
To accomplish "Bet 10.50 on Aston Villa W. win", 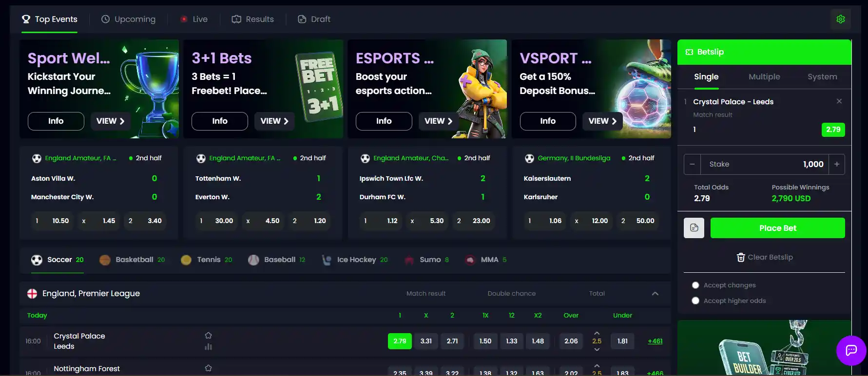I will [53, 221].
